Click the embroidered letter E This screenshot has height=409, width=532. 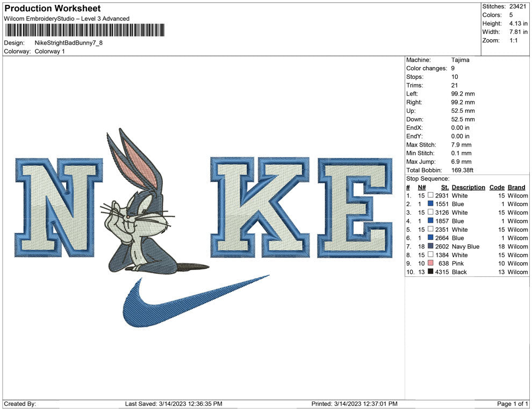pos(355,207)
